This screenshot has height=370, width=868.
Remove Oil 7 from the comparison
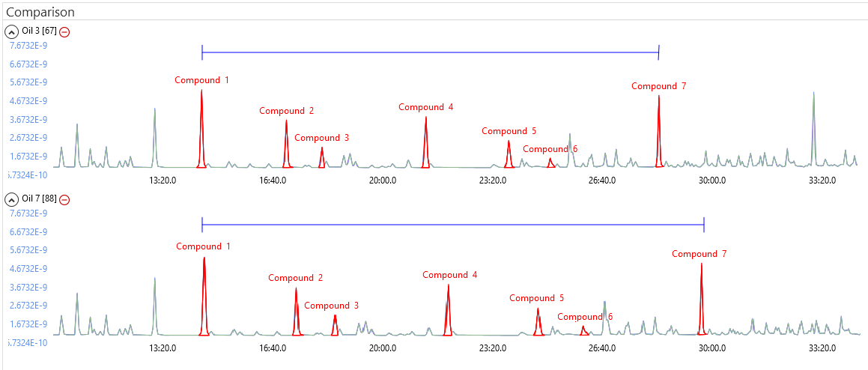(65, 199)
